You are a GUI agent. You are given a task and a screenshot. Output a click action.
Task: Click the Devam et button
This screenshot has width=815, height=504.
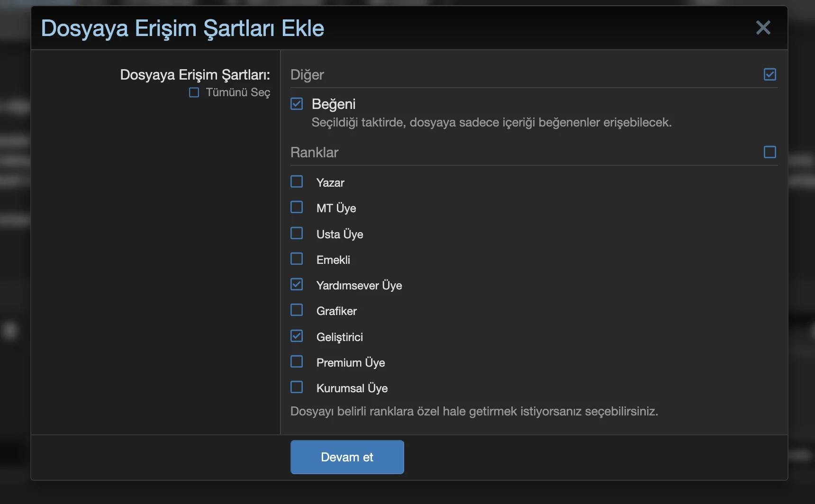(x=347, y=457)
